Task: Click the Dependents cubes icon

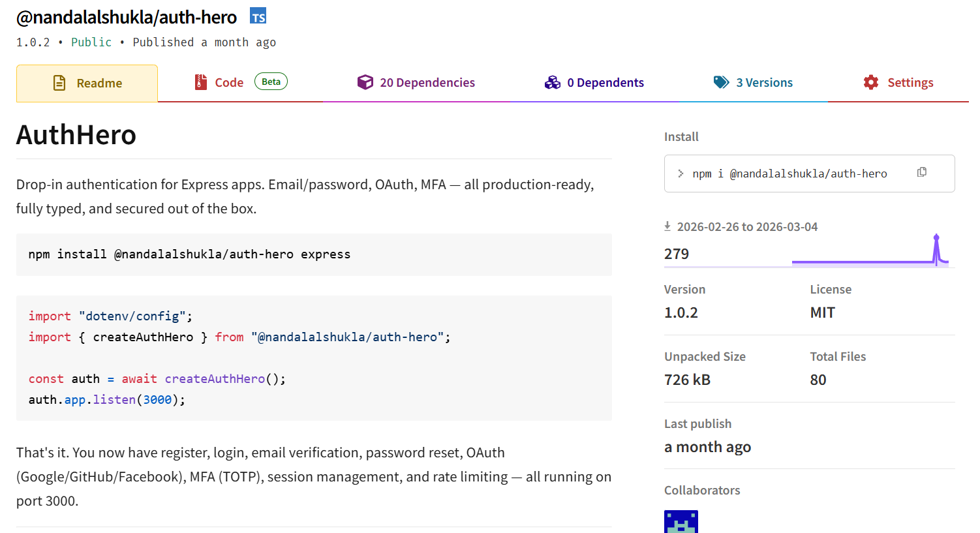Action: pos(553,82)
